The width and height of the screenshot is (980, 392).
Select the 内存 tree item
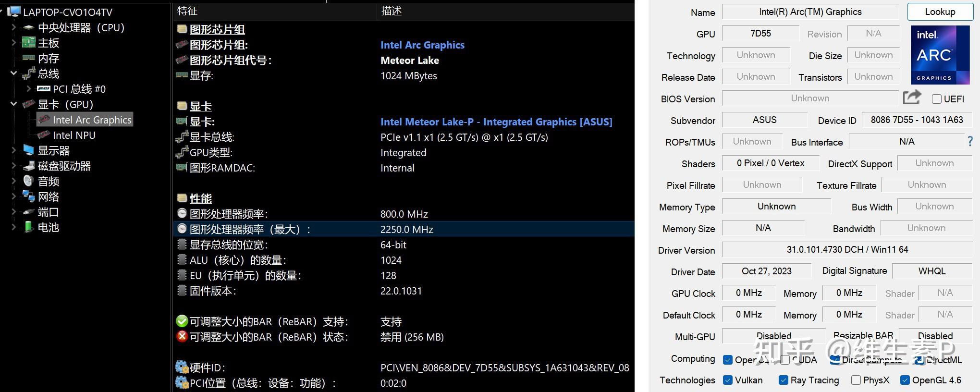tap(49, 58)
